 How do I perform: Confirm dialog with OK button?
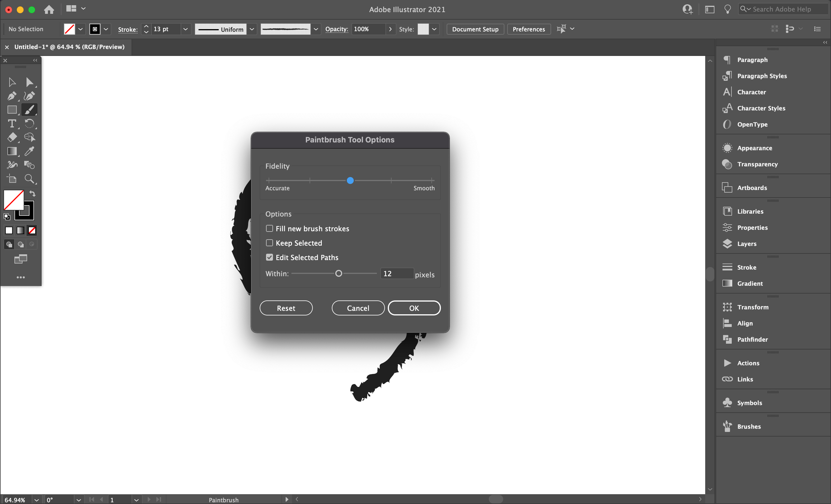pos(414,308)
